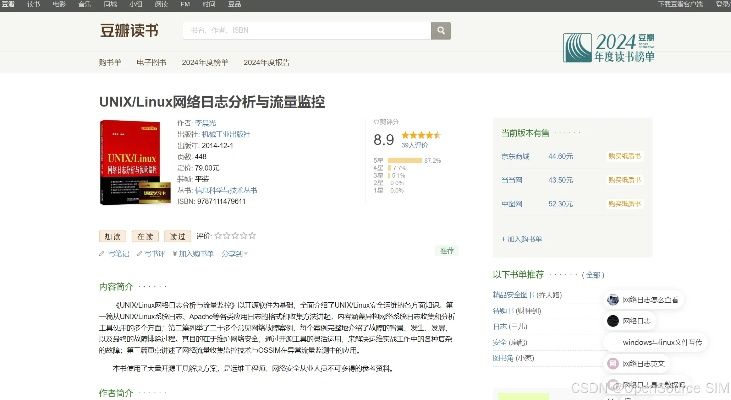Viewport: 731px width, 400px height.
Task: Open the 2024 年度读书榜单 banner
Action: pos(609,45)
